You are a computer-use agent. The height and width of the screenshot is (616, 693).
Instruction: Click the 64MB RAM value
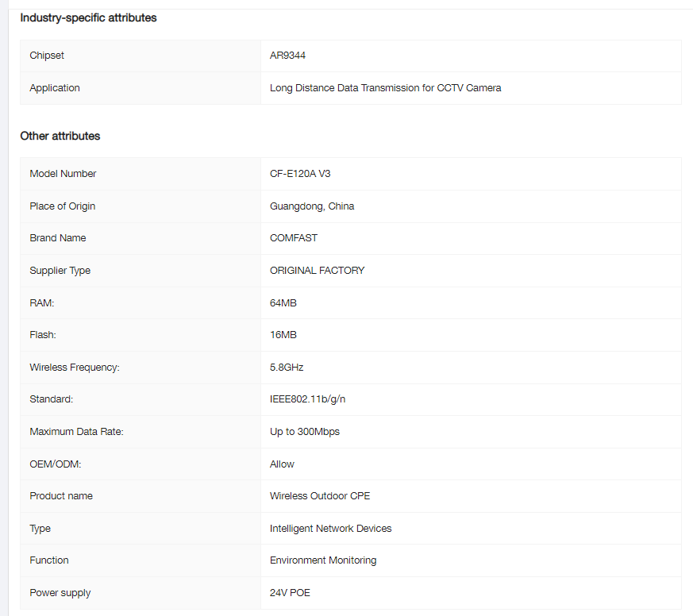point(283,303)
